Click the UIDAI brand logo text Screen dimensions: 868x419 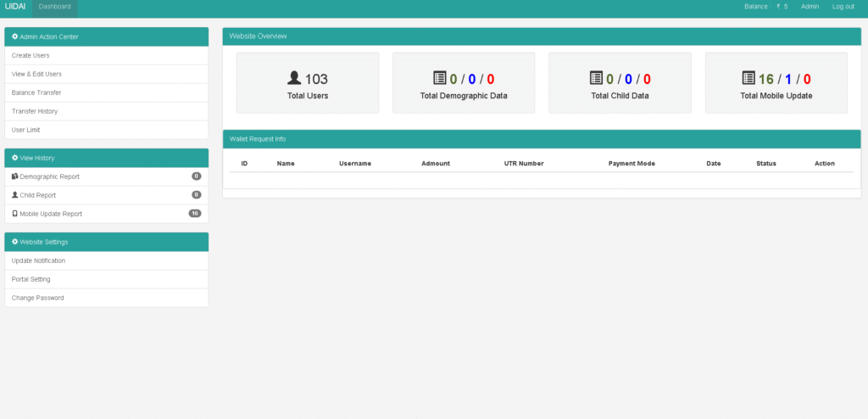point(15,7)
